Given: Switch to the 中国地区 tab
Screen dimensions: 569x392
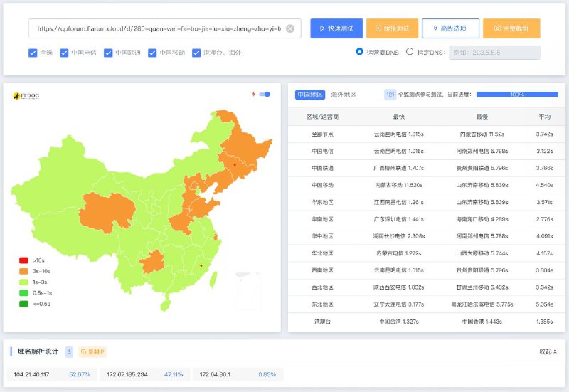Looking at the screenshot, I should [x=310, y=95].
